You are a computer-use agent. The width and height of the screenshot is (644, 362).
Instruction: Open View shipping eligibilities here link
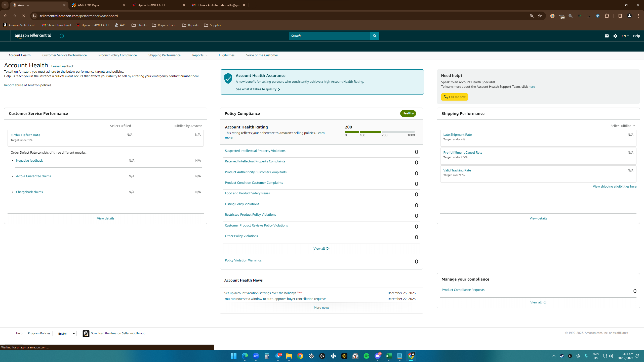[x=615, y=187]
